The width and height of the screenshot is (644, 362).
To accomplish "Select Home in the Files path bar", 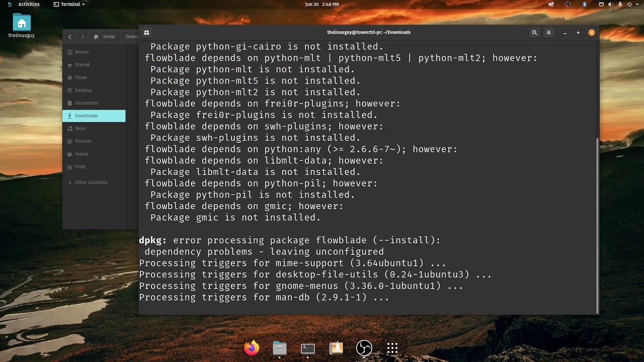I will [105, 37].
